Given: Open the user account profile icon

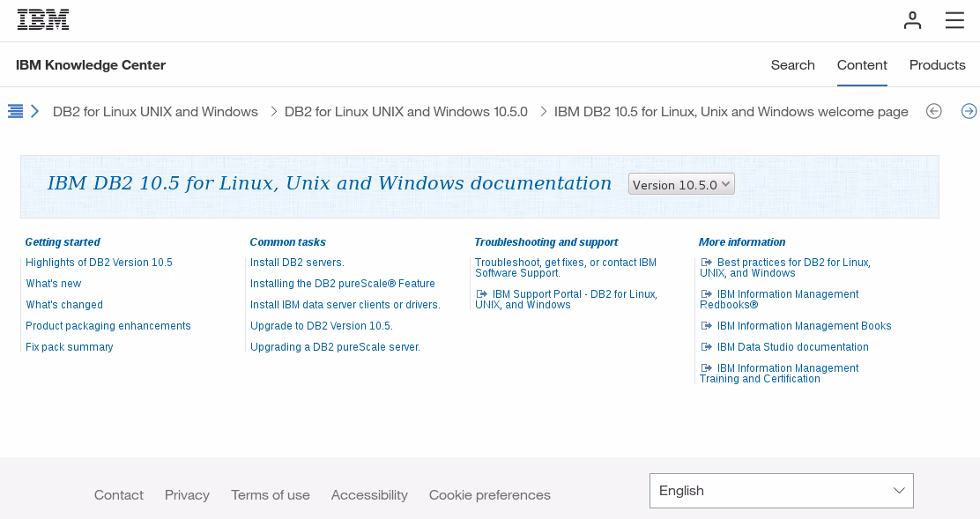Looking at the screenshot, I should point(912,20).
